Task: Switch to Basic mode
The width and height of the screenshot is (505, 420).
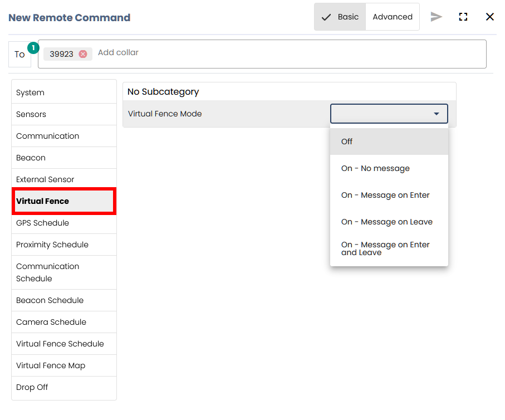Action: (x=340, y=17)
